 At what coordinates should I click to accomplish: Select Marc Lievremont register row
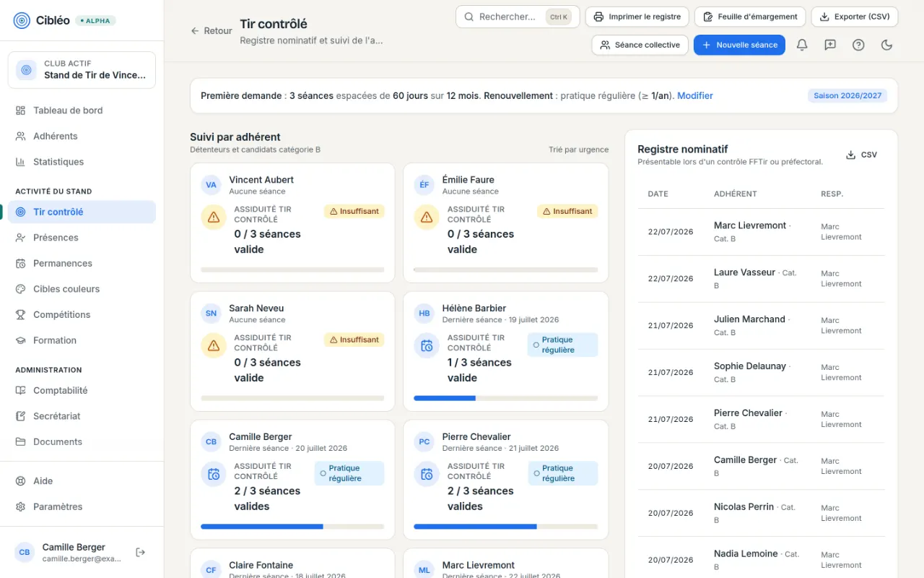pos(761,232)
